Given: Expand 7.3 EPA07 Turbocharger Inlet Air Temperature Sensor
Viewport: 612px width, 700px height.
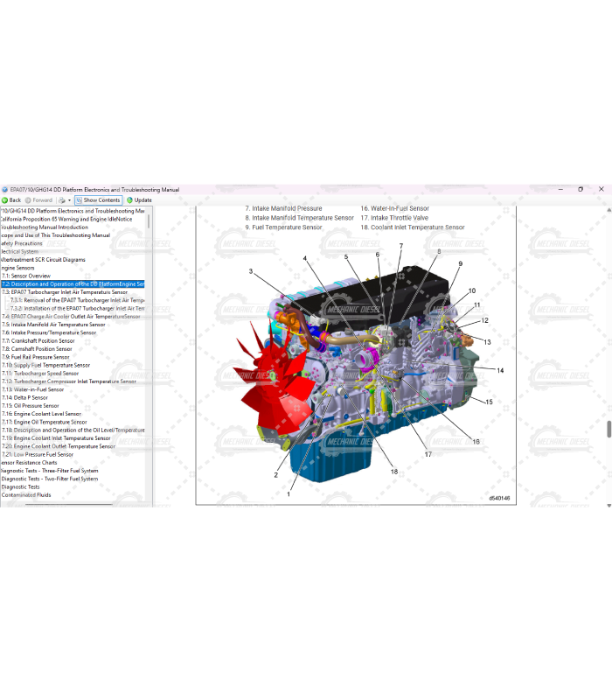Looking at the screenshot, I should point(68,292).
